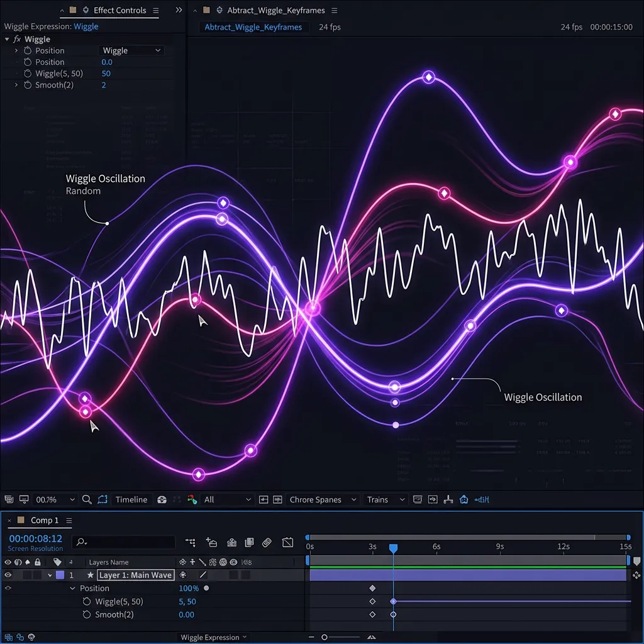The height and width of the screenshot is (644, 644).
Task: Switch to the Effect Controls tab
Action: (119, 10)
